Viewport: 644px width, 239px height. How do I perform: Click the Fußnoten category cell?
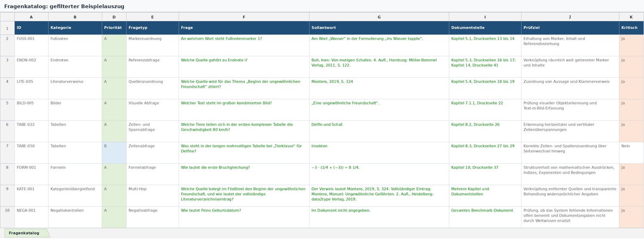coord(75,46)
